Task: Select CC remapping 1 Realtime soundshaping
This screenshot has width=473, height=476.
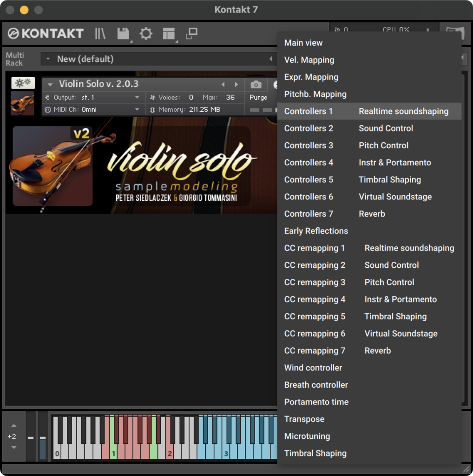Action: [x=369, y=248]
